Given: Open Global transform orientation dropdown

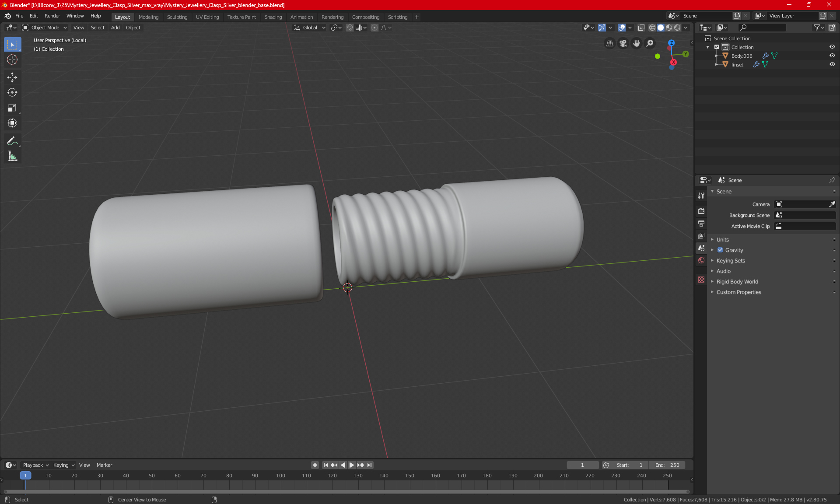Looking at the screenshot, I should click(310, 28).
